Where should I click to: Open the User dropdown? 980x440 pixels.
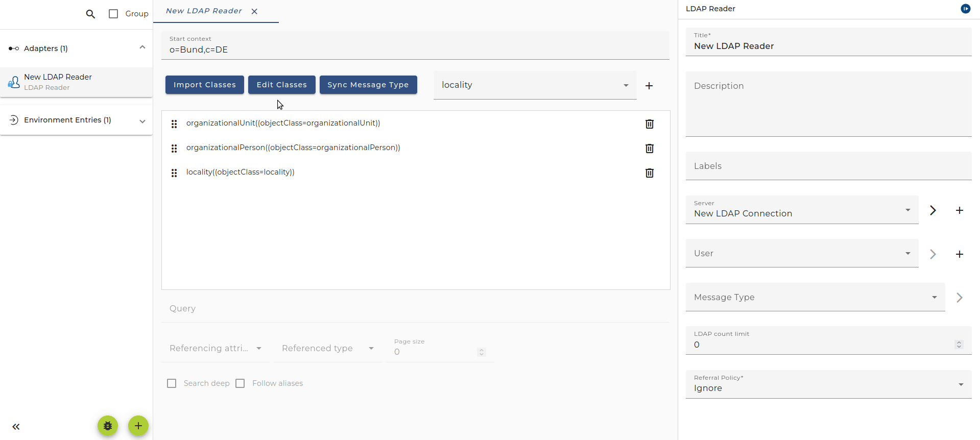802,253
